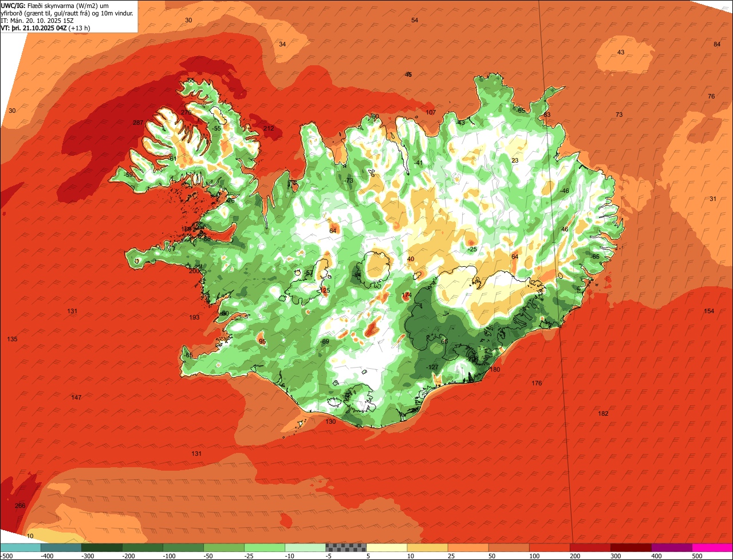Click the "287" value west of the Westfjords
This screenshot has height=560, width=733.
pyautogui.click(x=138, y=123)
